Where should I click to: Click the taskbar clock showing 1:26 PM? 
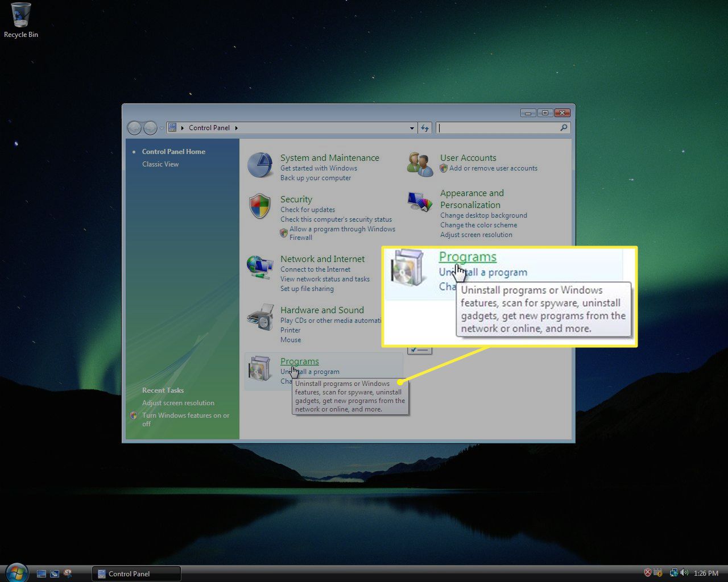706,573
